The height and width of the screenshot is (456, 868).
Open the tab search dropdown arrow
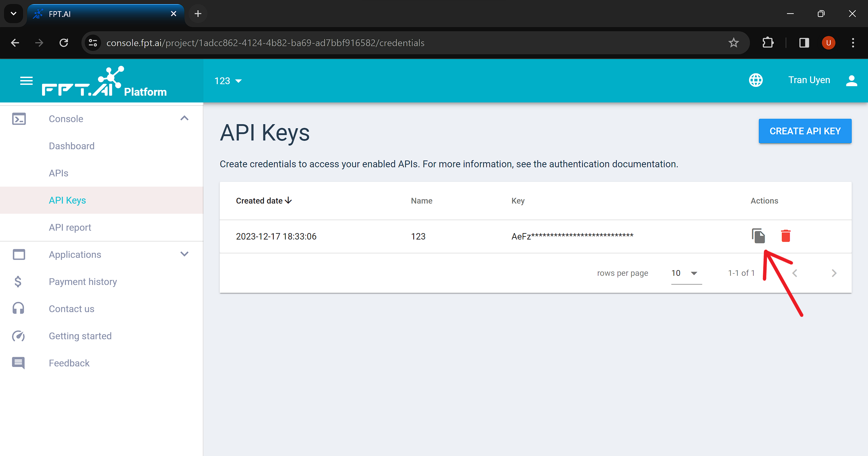pos(14,14)
